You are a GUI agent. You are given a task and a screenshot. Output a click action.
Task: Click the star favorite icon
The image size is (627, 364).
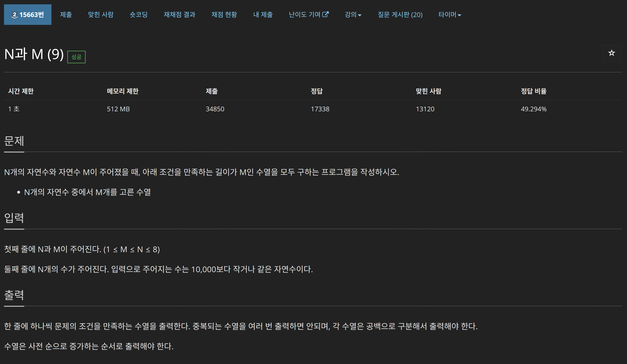click(611, 53)
